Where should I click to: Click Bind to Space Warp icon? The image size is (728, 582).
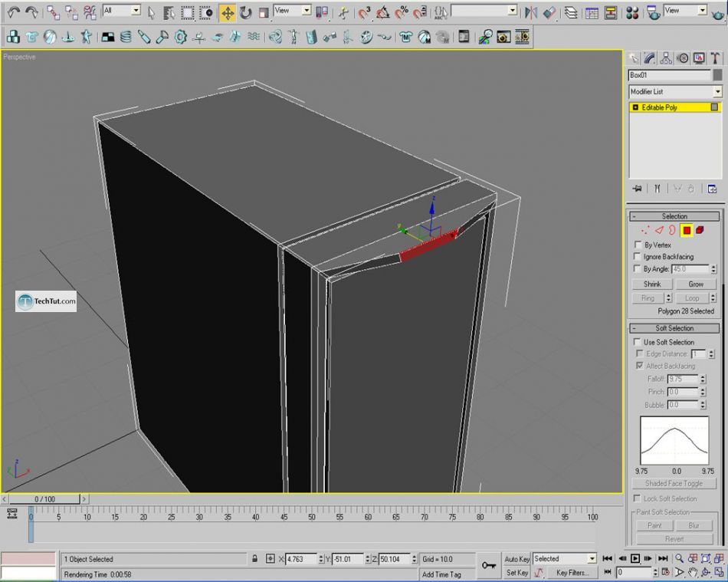tap(90, 12)
